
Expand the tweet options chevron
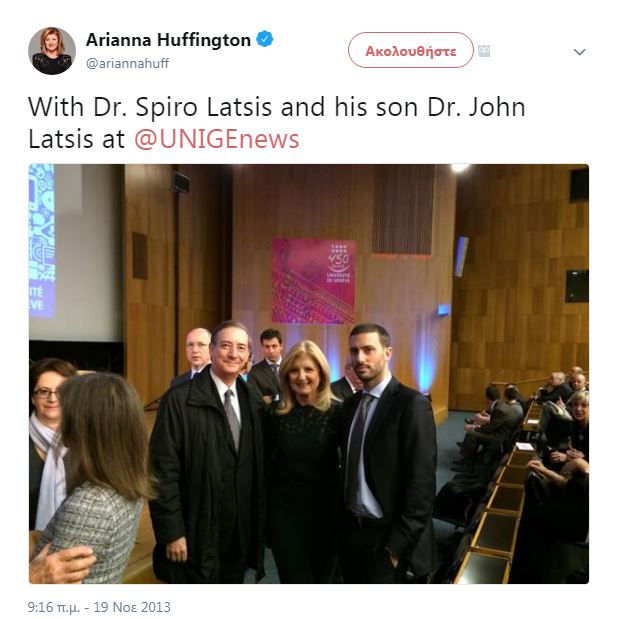click(579, 52)
